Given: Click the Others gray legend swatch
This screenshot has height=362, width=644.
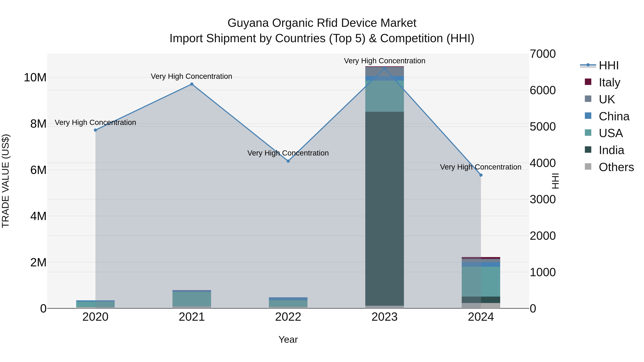Looking at the screenshot, I should (x=588, y=166).
